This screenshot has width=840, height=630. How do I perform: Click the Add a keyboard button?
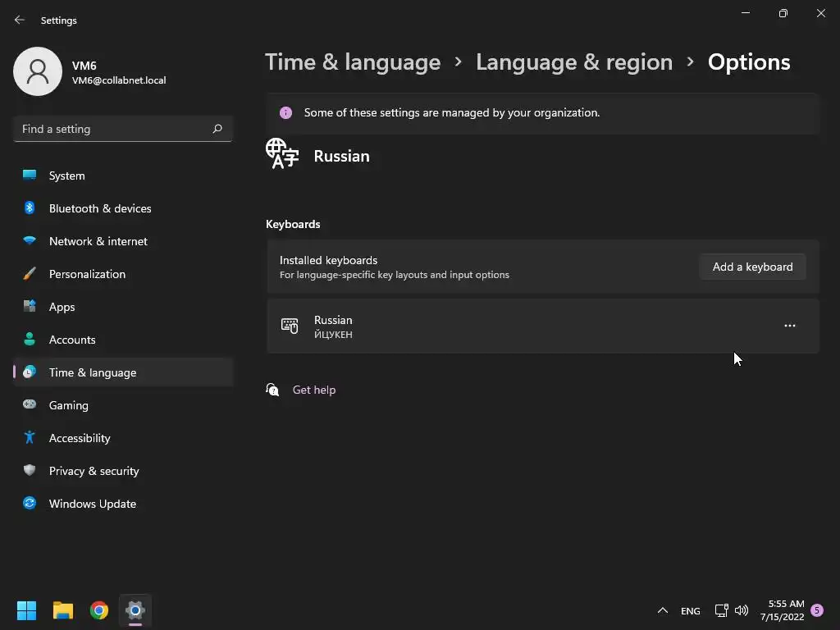(x=752, y=267)
